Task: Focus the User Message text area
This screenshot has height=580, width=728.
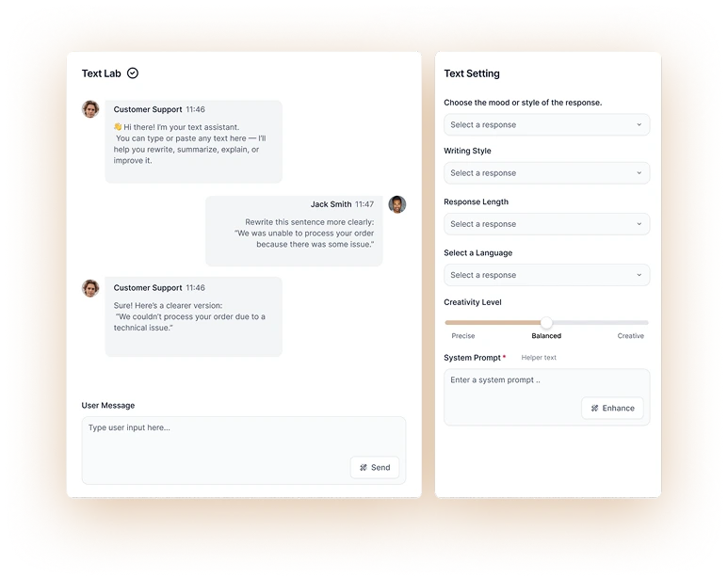Action: pyautogui.click(x=244, y=451)
